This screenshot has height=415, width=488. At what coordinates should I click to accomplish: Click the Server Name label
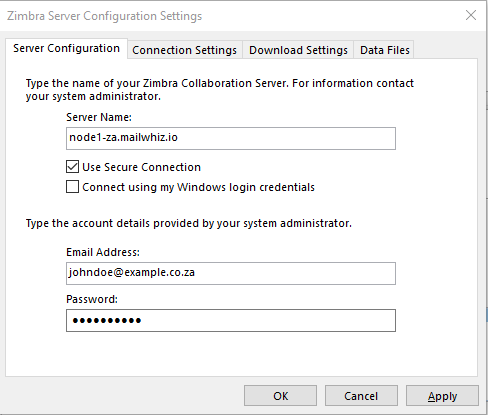[x=99, y=117]
